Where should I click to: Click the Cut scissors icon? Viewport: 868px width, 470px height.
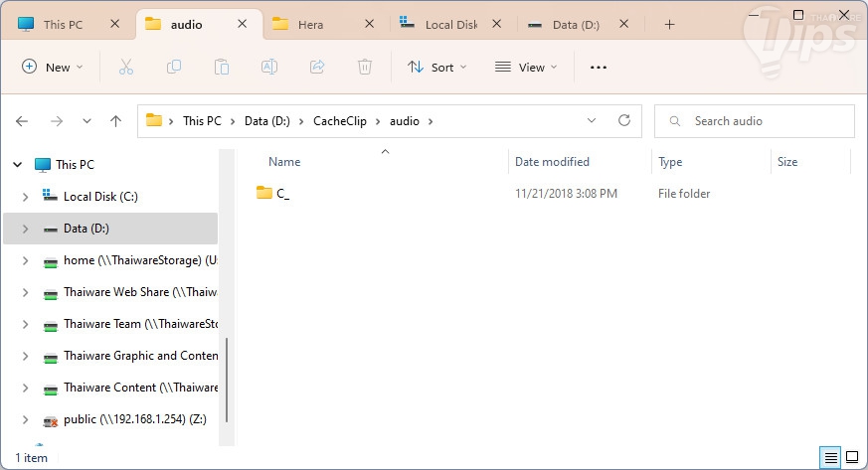[126, 68]
